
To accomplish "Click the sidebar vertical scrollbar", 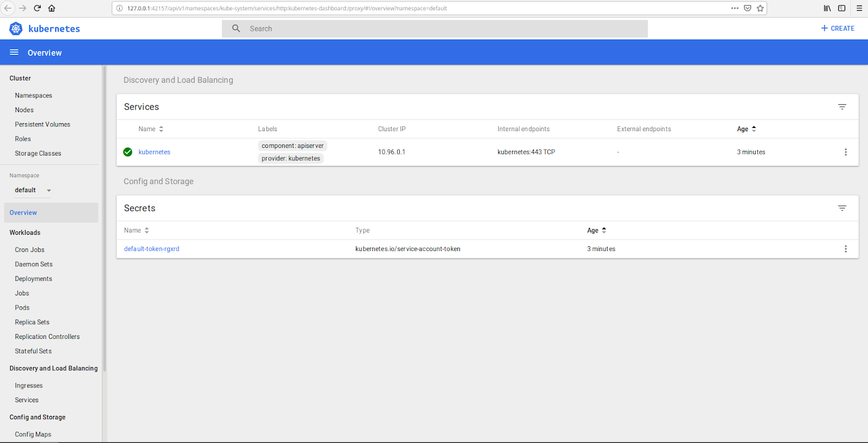I will pos(104,217).
